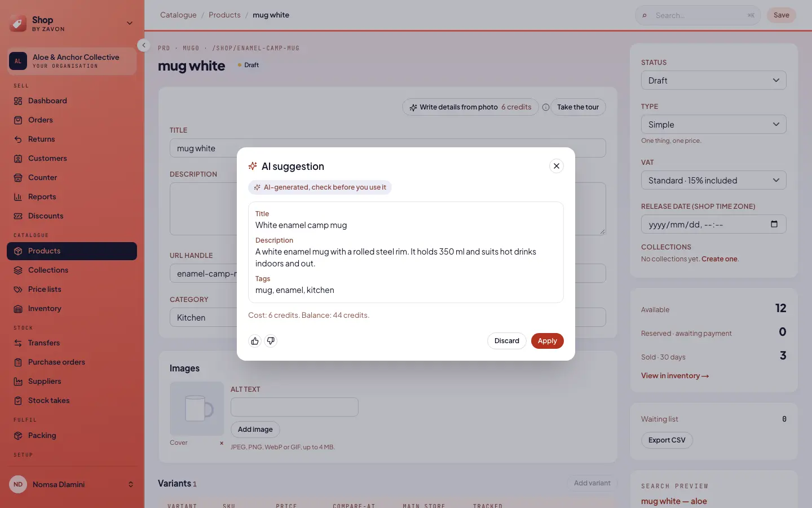Open Stock takes
812x508 pixels.
(72, 401)
